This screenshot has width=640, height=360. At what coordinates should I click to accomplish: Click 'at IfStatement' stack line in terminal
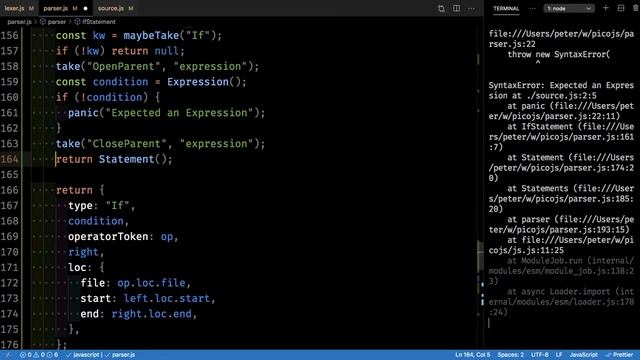coord(562,137)
